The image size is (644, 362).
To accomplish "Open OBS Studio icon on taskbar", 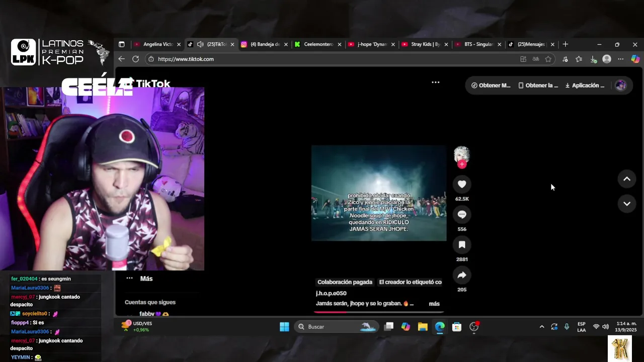I will pyautogui.click(x=474, y=327).
